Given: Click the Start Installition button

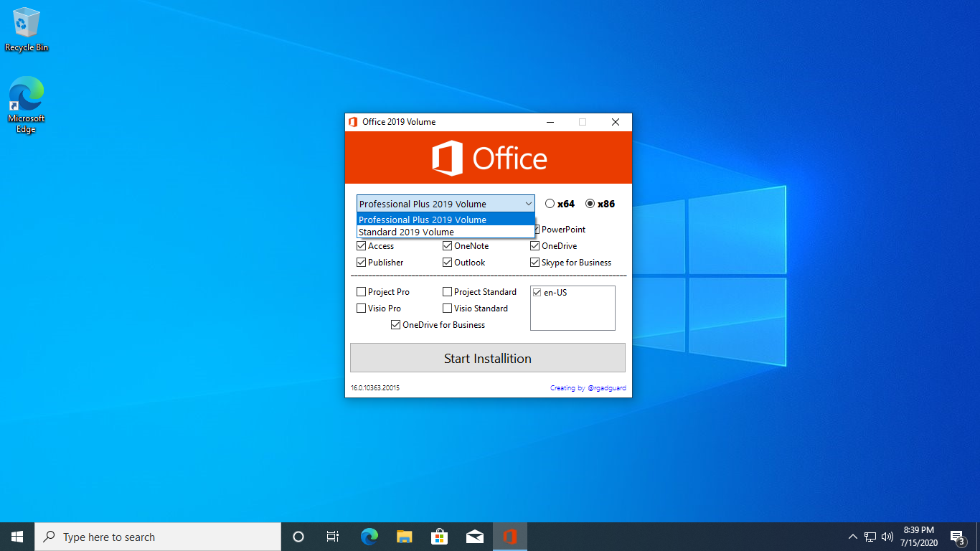Looking at the screenshot, I should click(x=488, y=358).
